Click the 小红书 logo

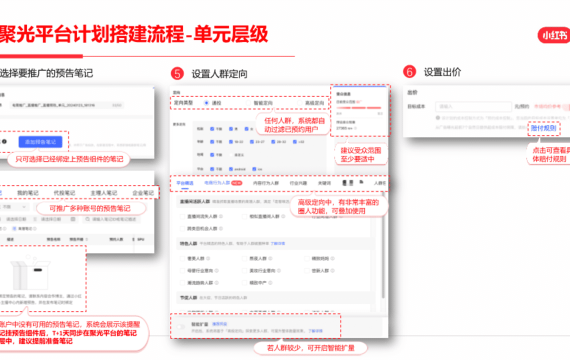click(x=554, y=35)
